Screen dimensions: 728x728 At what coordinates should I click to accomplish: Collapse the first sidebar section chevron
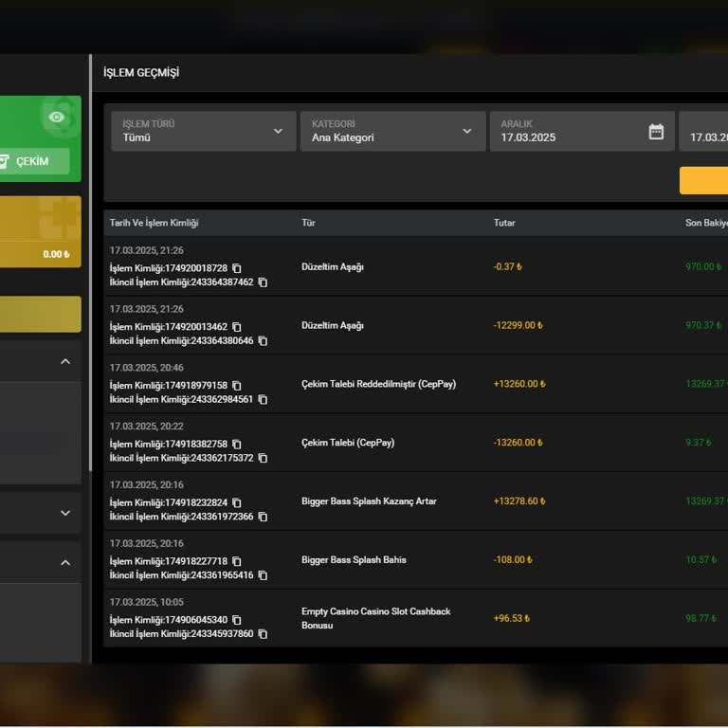65,362
